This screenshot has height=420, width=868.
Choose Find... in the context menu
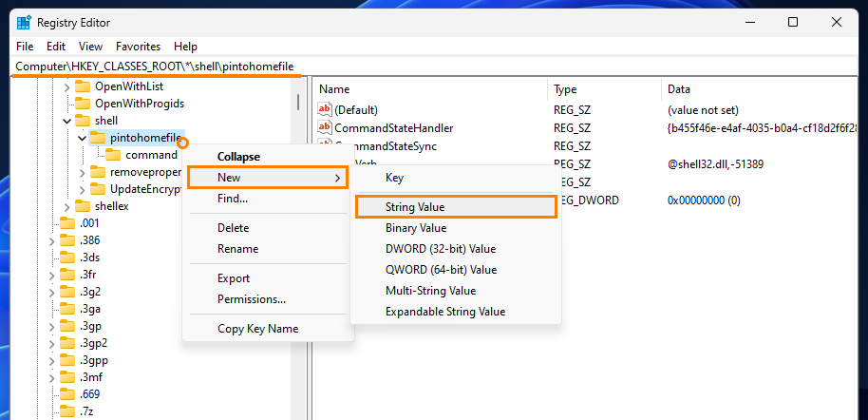(x=269, y=199)
